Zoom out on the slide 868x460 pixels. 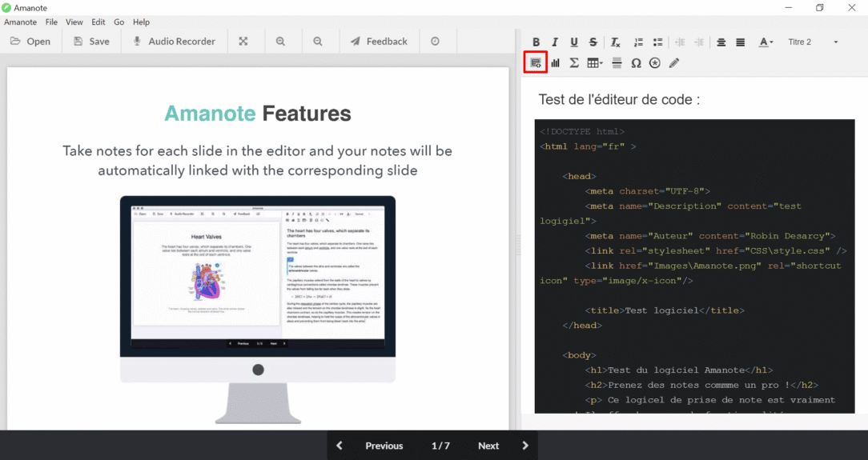pos(318,42)
